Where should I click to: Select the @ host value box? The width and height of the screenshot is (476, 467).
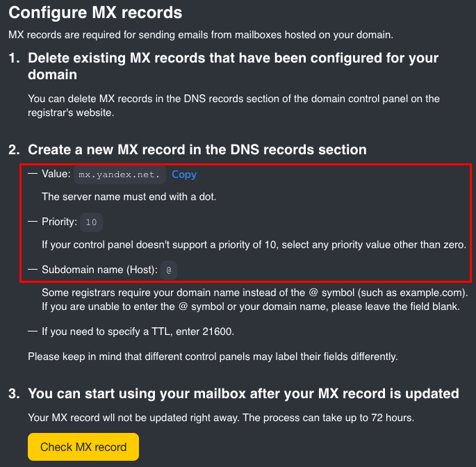point(169,270)
